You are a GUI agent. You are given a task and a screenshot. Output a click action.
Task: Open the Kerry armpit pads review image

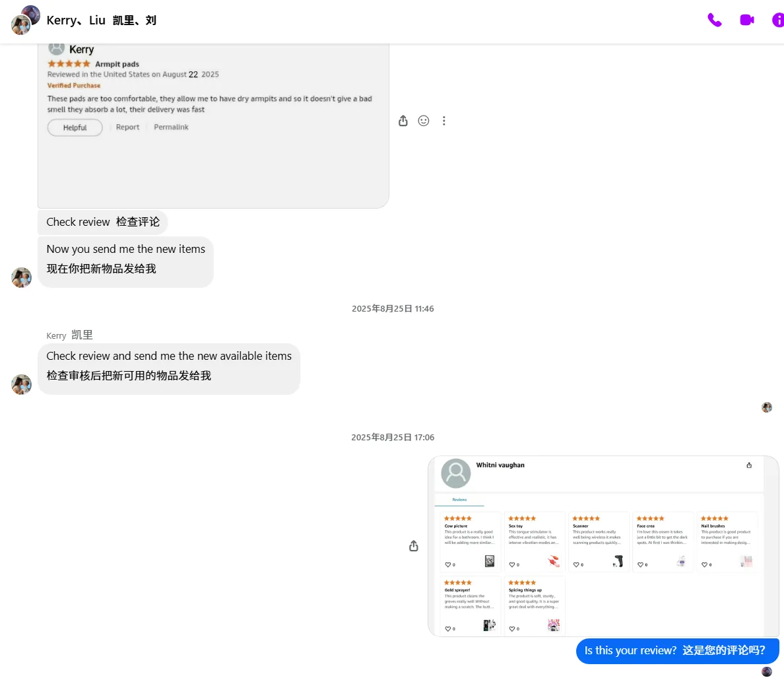click(214, 125)
